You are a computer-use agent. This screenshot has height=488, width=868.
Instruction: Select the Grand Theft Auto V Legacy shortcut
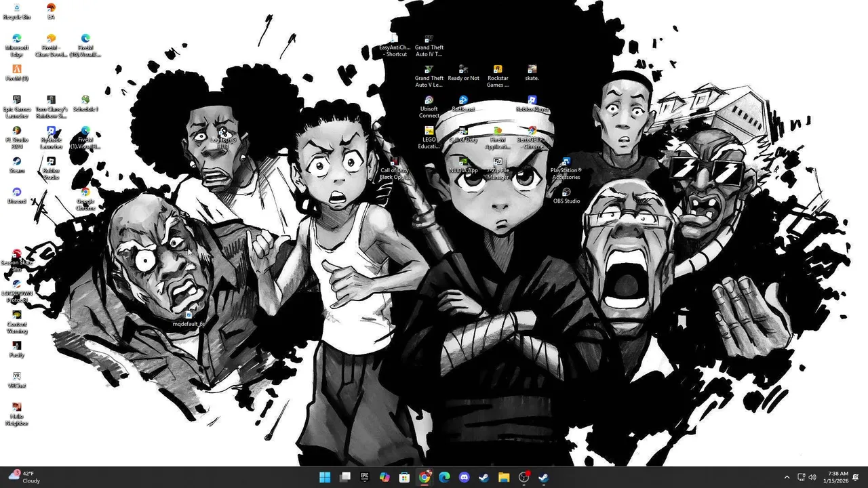tap(429, 76)
